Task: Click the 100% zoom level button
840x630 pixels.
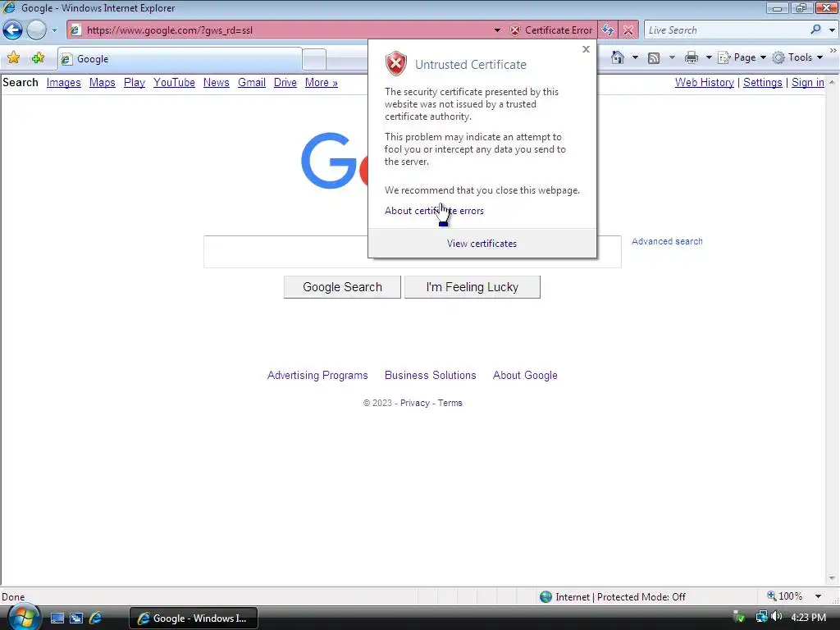Action: pyautogui.click(x=785, y=596)
